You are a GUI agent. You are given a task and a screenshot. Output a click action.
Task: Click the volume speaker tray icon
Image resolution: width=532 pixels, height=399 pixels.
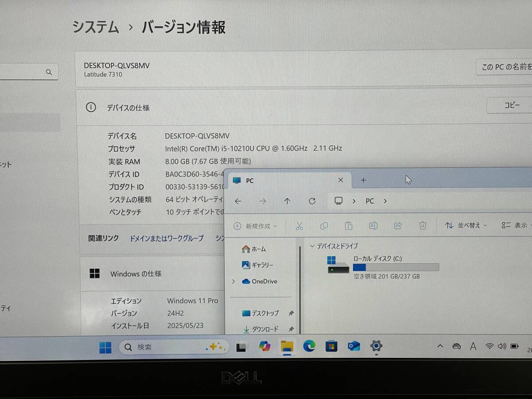(502, 346)
